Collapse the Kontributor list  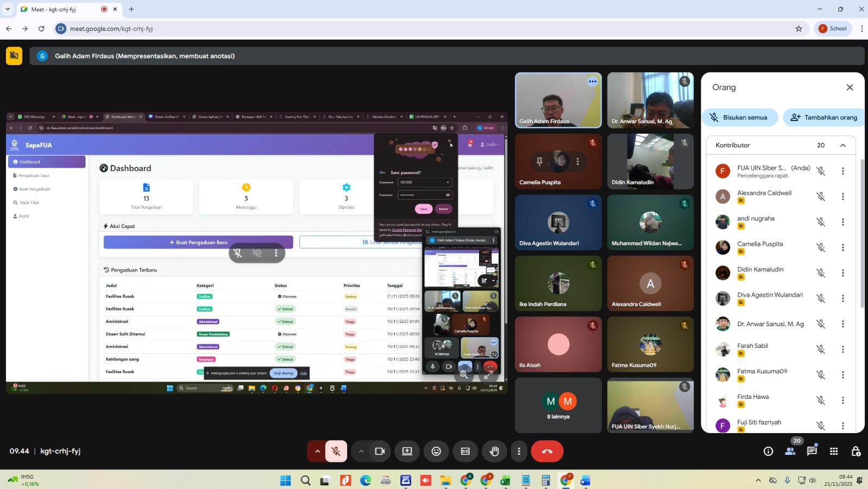[x=843, y=145]
